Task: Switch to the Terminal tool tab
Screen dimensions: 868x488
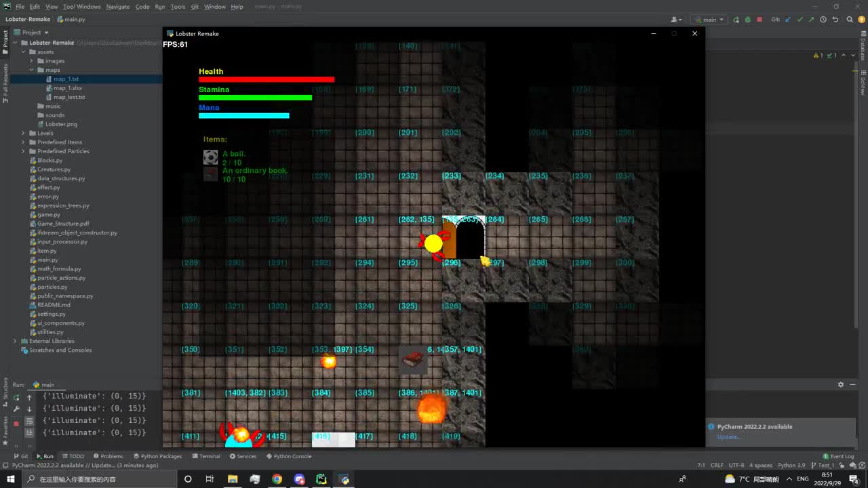Action: pos(205,456)
